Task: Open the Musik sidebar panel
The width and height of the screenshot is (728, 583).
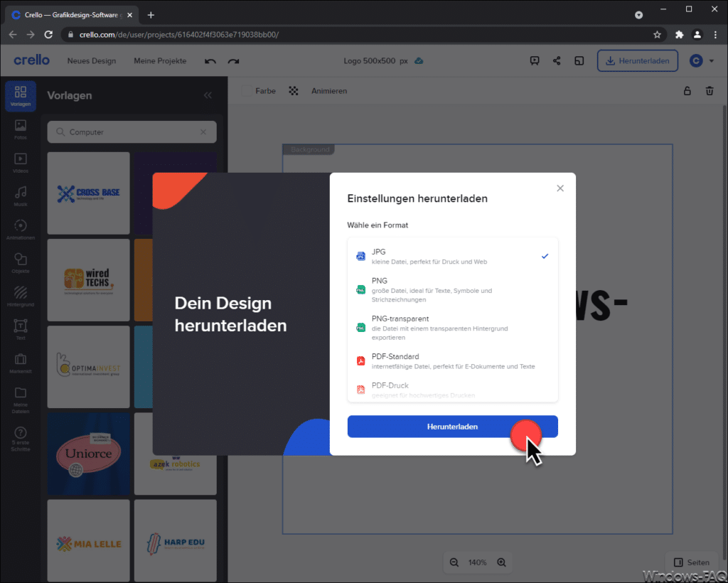Action: [x=21, y=196]
